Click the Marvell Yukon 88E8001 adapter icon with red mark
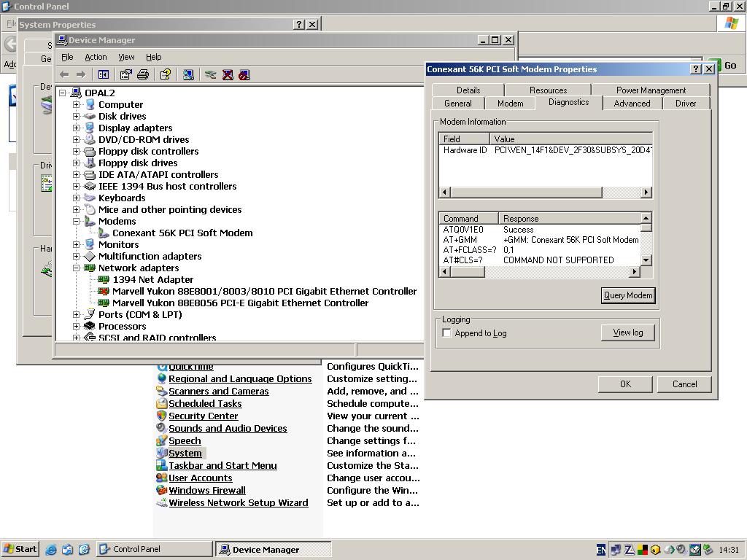Screen dimensions: 747x560 coord(104,292)
